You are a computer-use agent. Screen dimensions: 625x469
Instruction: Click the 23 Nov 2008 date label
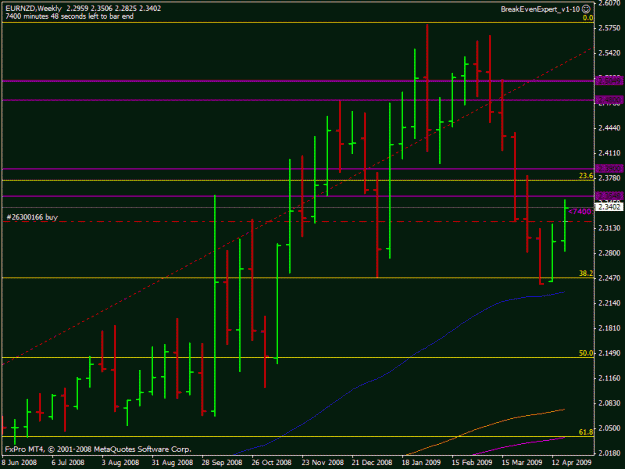(x=322, y=463)
